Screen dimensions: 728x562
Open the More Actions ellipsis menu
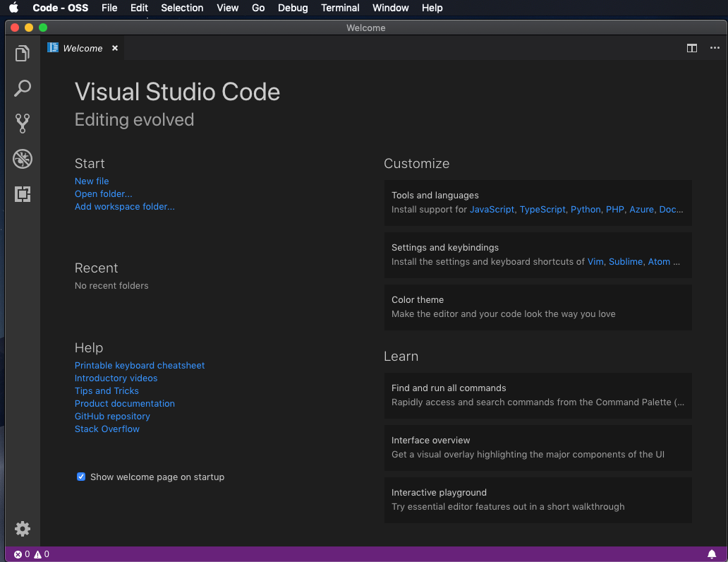point(715,48)
